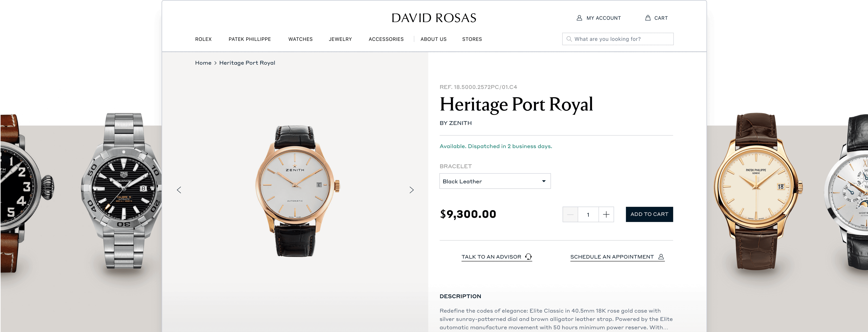Show previous product image arrow
Image resolution: width=868 pixels, height=332 pixels.
[179, 190]
